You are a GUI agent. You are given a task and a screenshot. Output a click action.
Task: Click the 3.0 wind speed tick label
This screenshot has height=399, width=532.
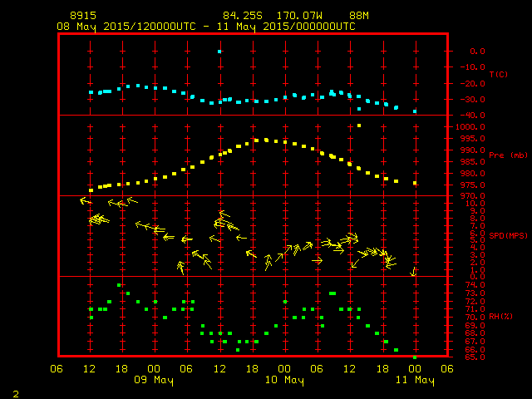477,255
